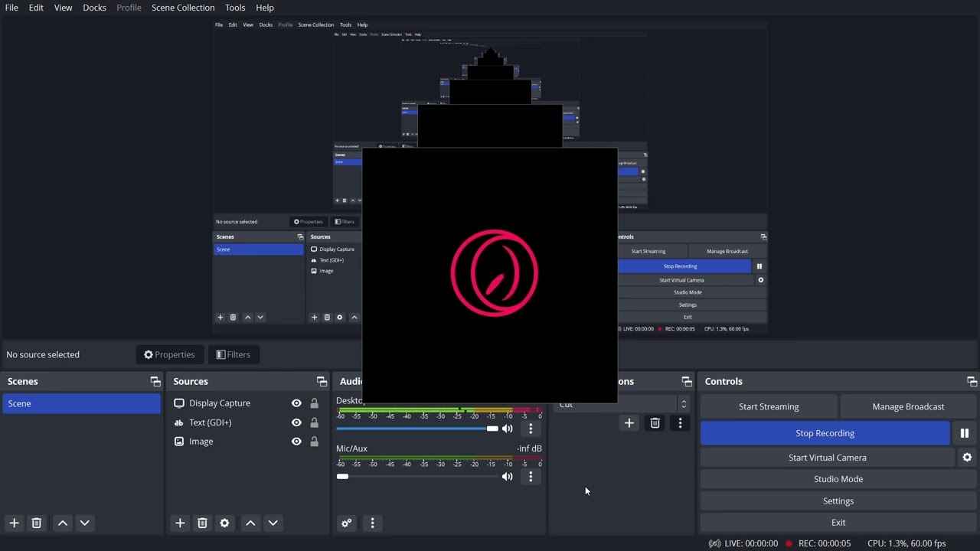The height and width of the screenshot is (551, 980).
Task: Hide the Text (GDI+) source
Action: pos(296,422)
